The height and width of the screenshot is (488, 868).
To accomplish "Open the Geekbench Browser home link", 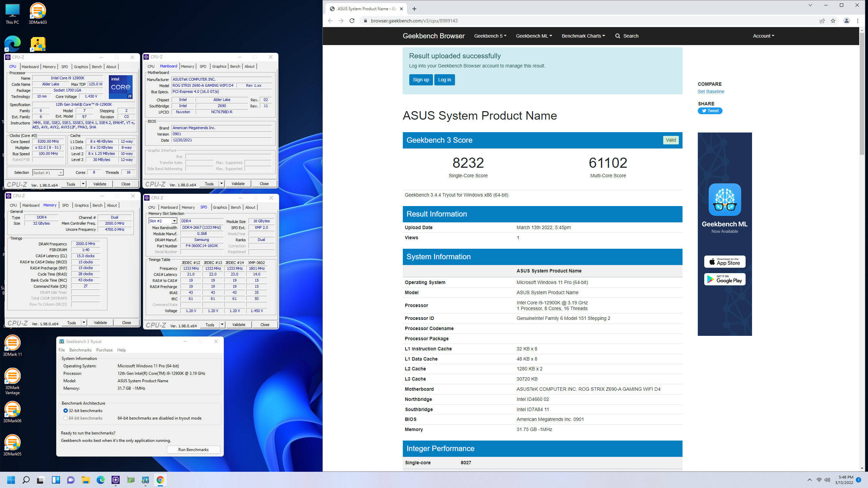I will (434, 36).
